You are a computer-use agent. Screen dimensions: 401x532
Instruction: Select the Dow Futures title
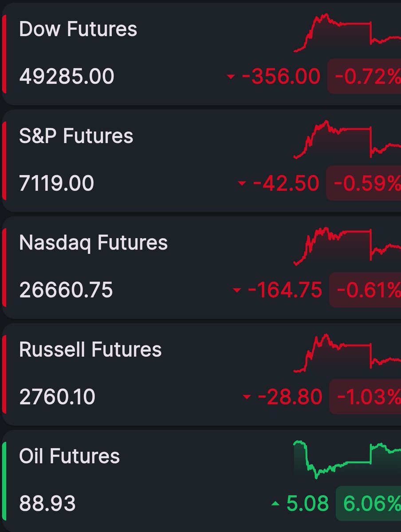pyautogui.click(x=78, y=29)
